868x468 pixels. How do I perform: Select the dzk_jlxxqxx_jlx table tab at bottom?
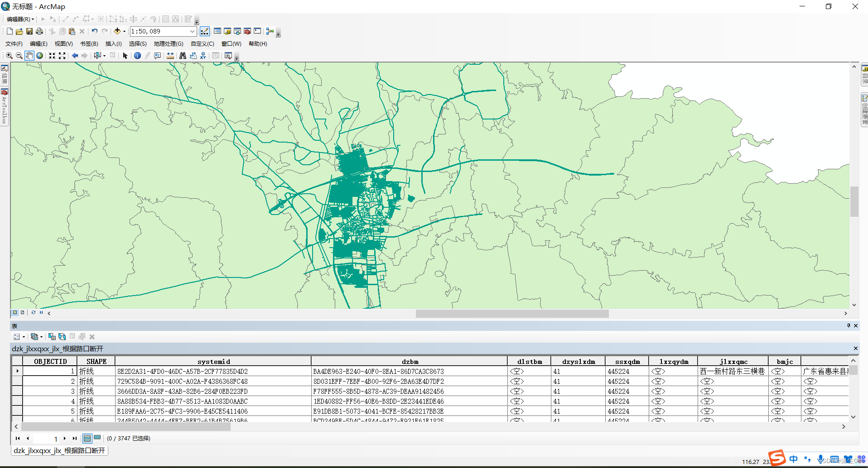(x=59, y=451)
